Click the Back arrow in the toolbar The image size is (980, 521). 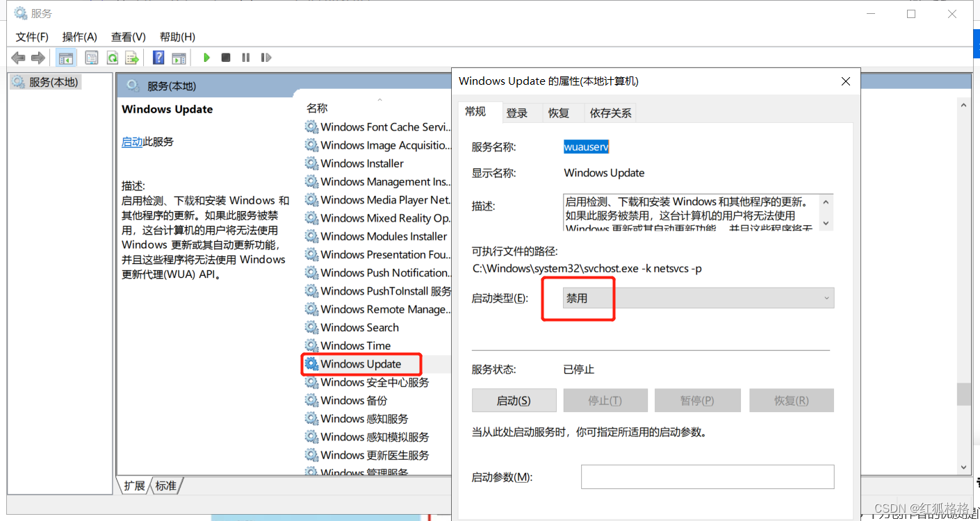pyautogui.click(x=19, y=58)
